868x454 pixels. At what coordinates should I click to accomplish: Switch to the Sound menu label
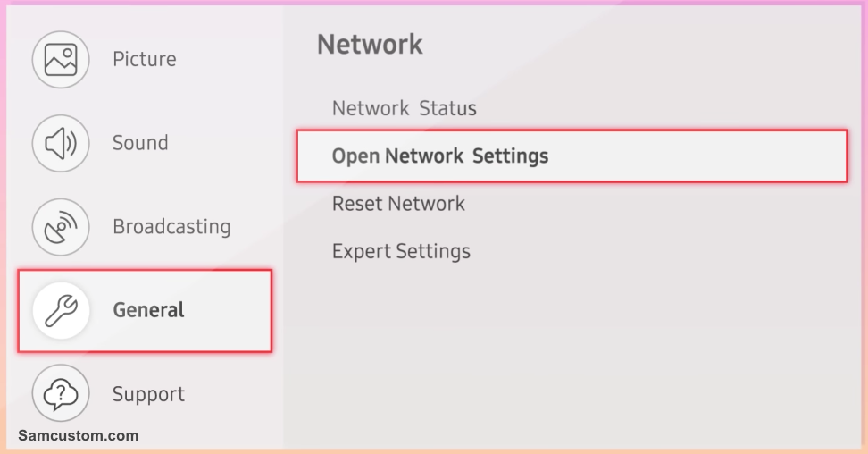pyautogui.click(x=140, y=142)
